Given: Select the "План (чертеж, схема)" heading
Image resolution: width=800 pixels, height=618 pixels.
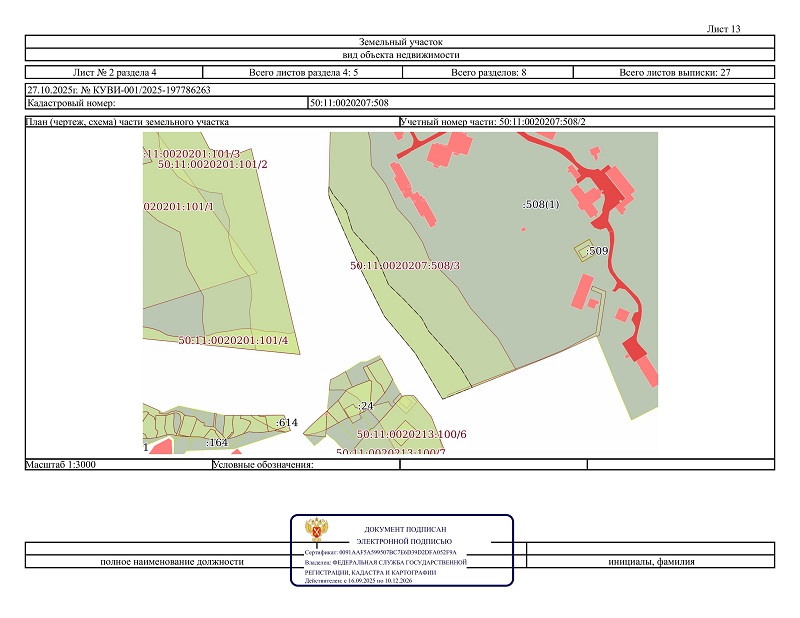Looking at the screenshot, I should (128, 122).
